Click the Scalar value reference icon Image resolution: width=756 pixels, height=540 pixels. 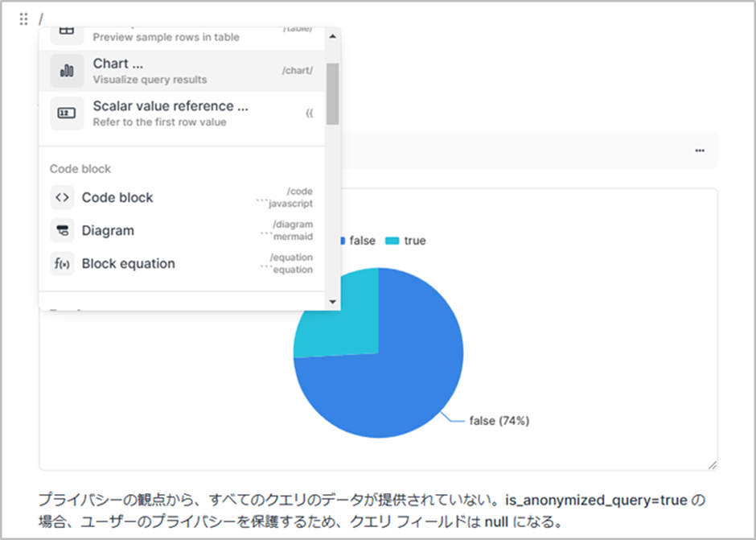pos(67,113)
